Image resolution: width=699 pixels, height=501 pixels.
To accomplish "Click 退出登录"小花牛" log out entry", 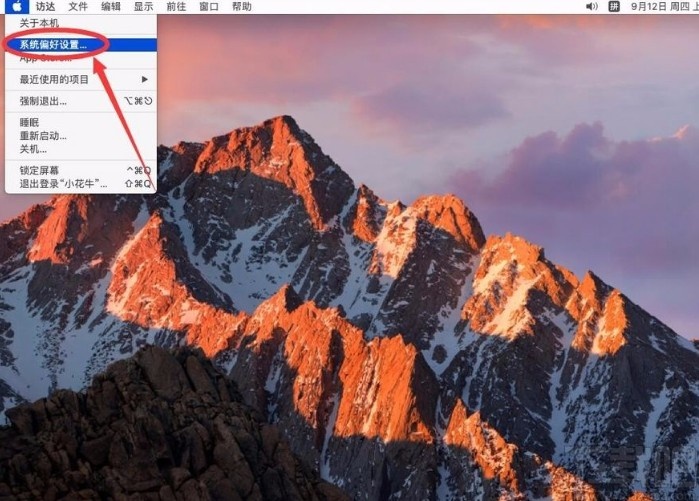I will click(63, 183).
